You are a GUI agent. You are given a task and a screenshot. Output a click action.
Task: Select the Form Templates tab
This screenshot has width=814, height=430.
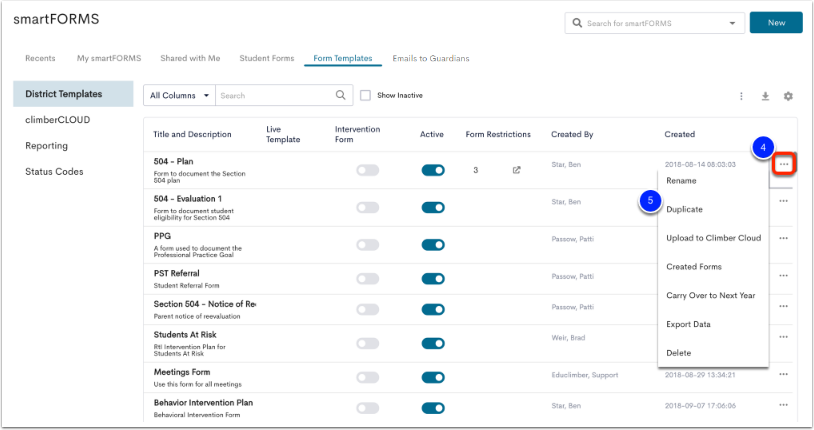[343, 58]
